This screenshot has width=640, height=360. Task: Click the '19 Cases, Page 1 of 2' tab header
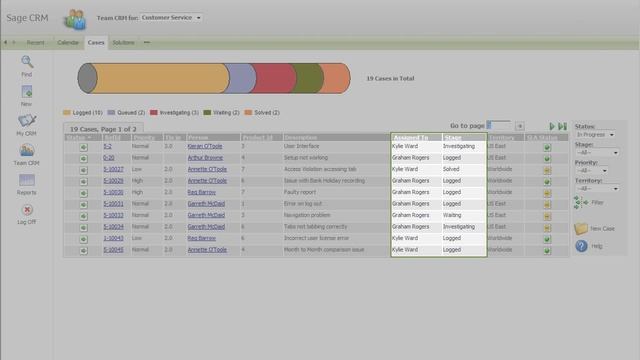(x=103, y=129)
